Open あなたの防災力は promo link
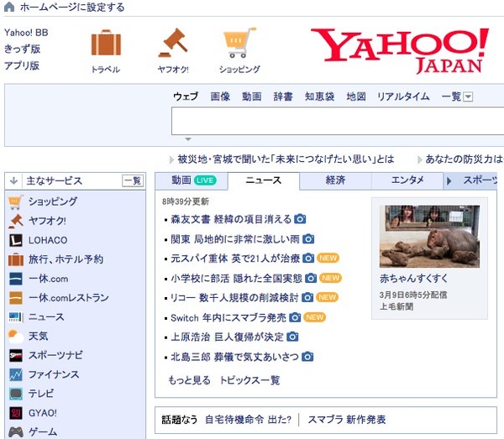 [x=465, y=159]
